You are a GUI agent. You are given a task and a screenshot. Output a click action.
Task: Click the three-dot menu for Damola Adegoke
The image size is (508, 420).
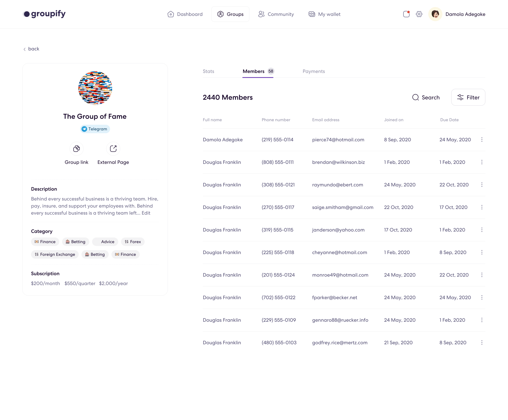click(482, 140)
